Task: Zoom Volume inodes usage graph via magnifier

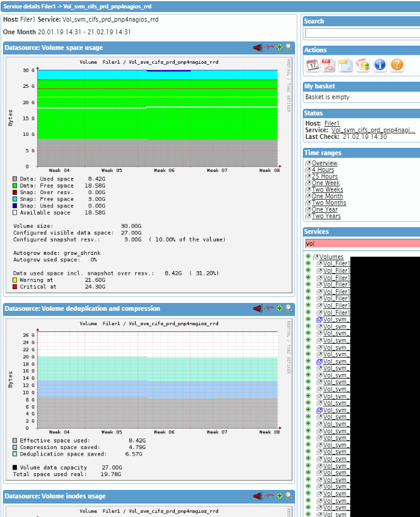Action: click(x=289, y=495)
